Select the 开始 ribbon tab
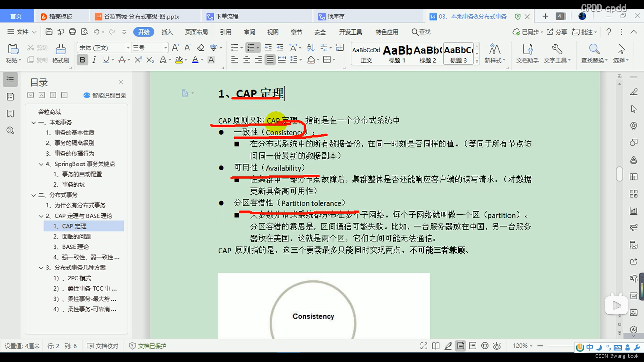 coord(143,32)
